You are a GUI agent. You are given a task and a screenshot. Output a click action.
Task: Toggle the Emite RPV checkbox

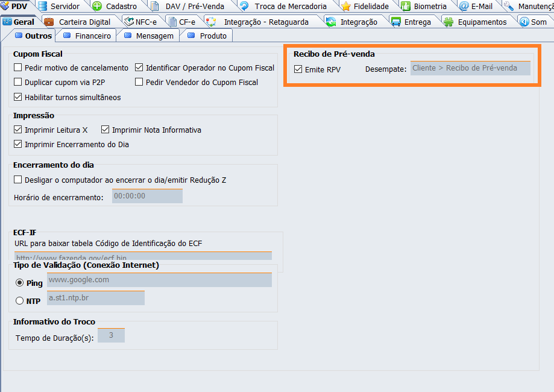(x=298, y=69)
